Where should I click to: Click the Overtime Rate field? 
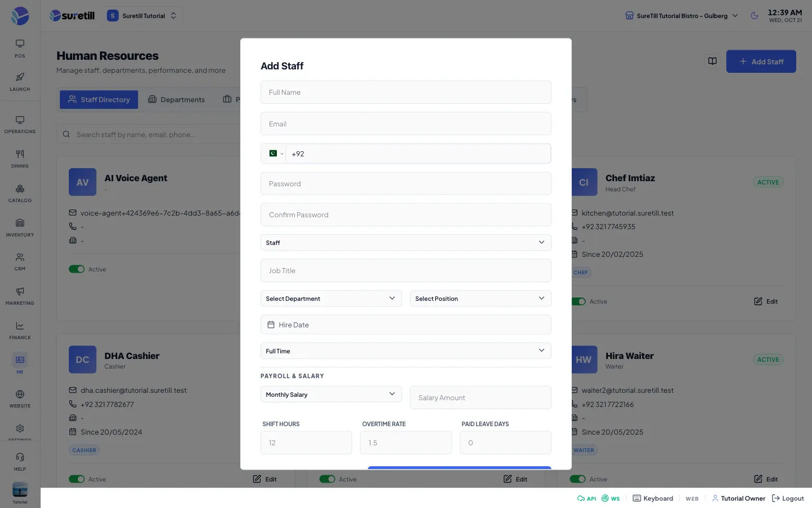[x=405, y=443]
